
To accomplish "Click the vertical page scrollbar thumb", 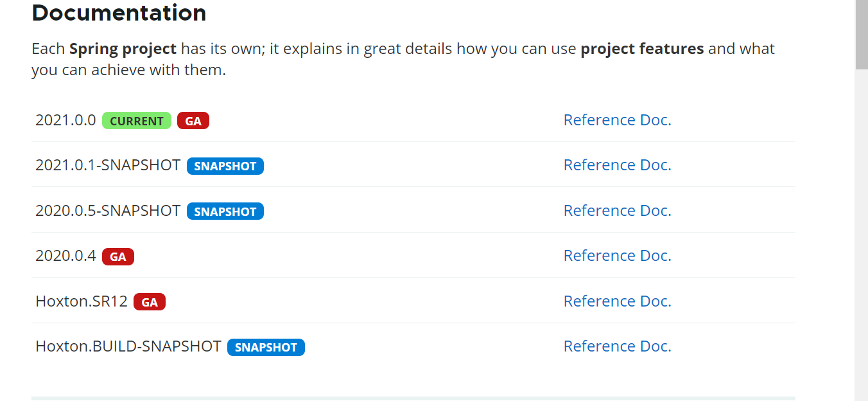I will tap(861, 33).
